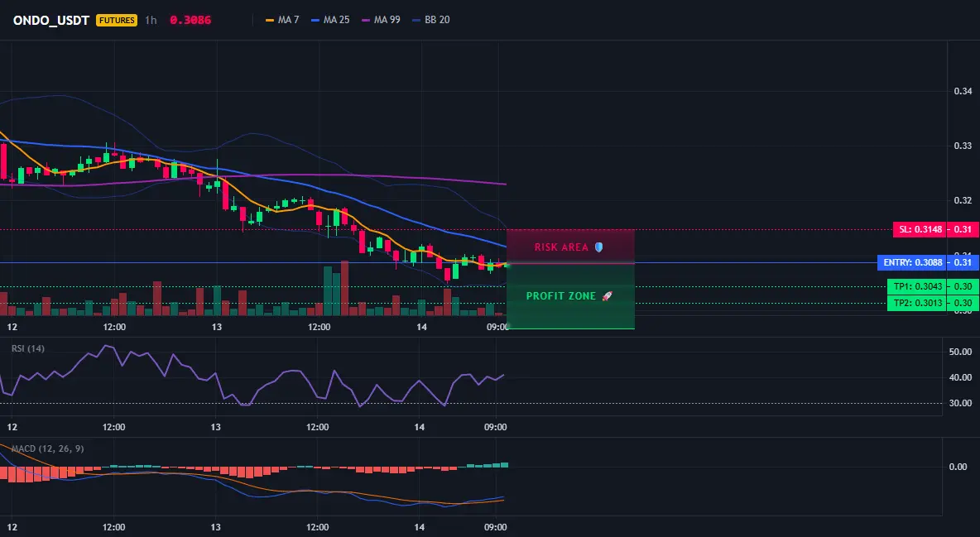Select the TP2: 0.3013 target label
The image size is (980, 537).
click(917, 303)
